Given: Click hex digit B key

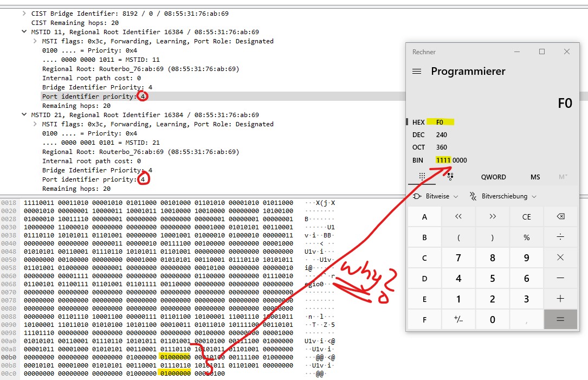Looking at the screenshot, I should (424, 237).
